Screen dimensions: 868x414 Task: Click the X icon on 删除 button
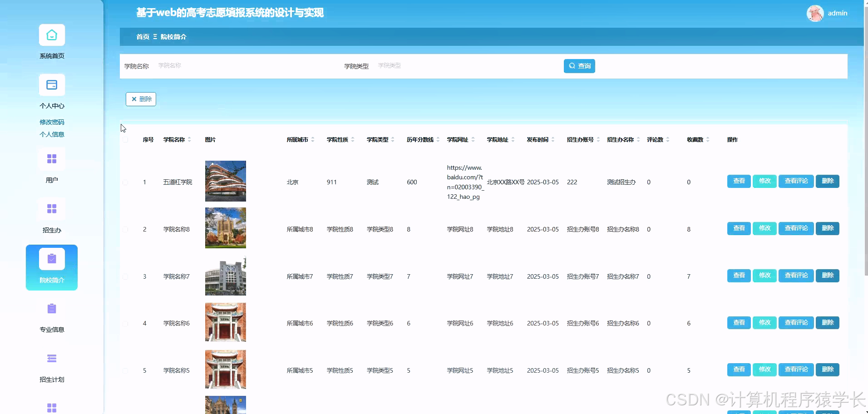pyautogui.click(x=134, y=99)
